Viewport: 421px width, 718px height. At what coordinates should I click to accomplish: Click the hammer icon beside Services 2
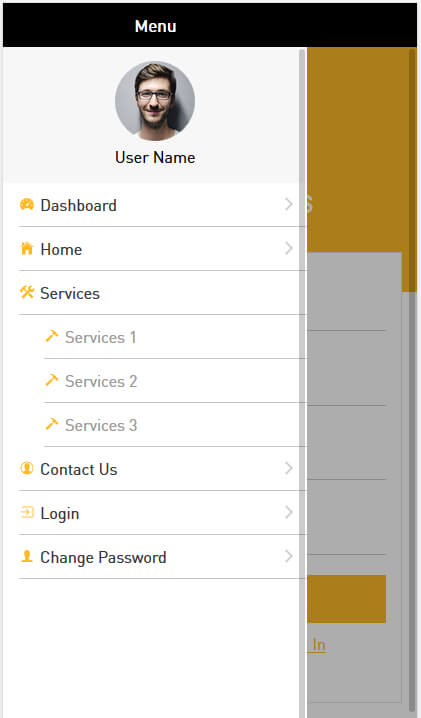(x=52, y=380)
